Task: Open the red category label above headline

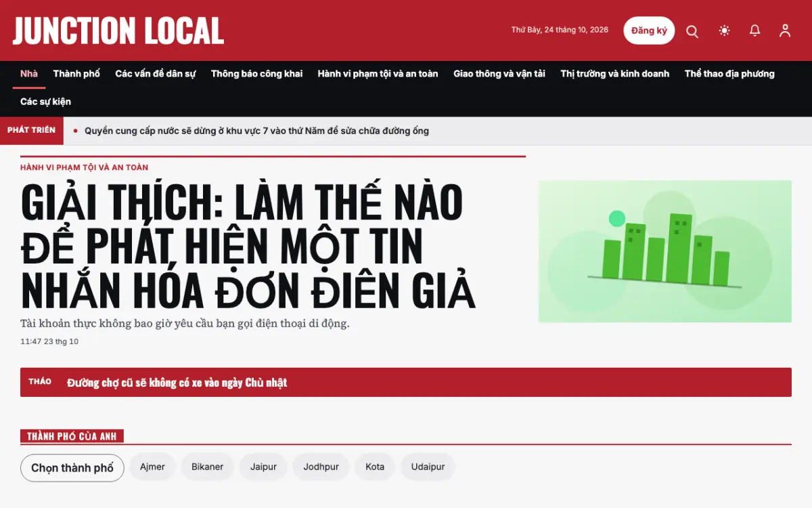Action: coord(85,167)
